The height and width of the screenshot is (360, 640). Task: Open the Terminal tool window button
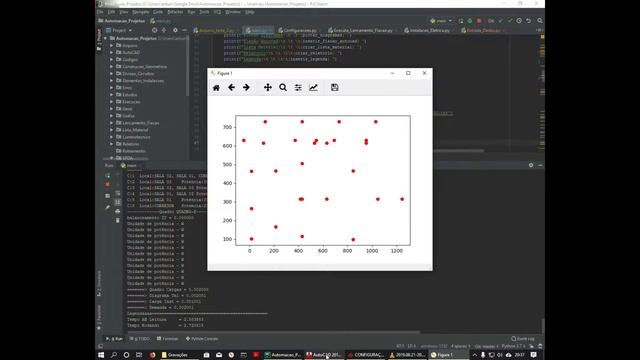pos(167,339)
